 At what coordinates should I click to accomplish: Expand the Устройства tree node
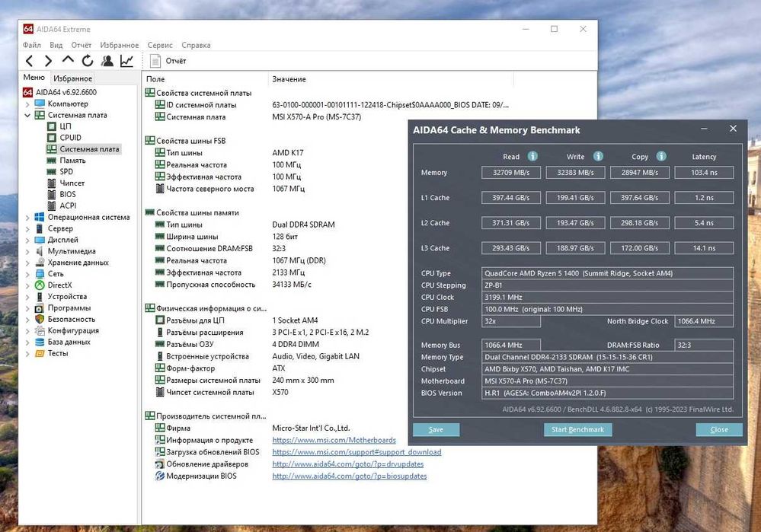tap(27, 297)
